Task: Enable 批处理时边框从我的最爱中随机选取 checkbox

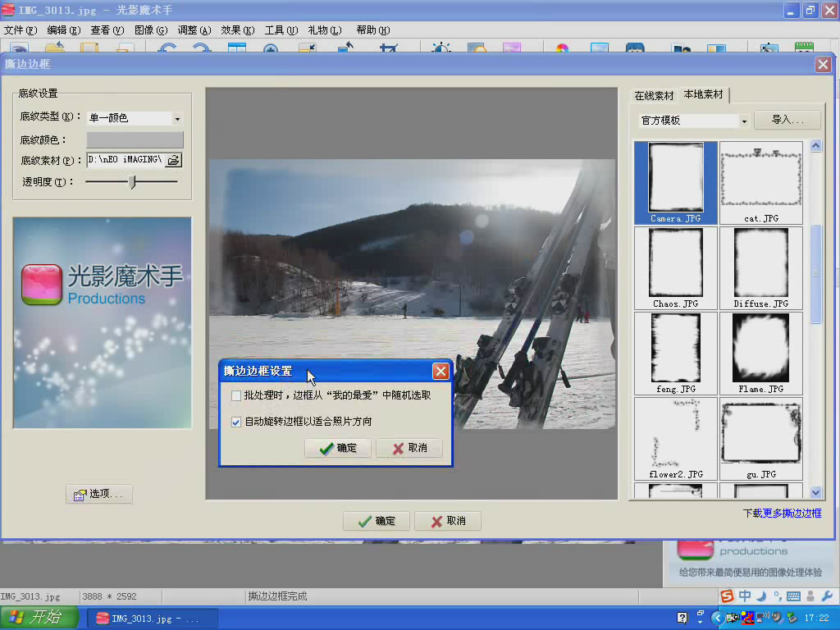Action: click(x=235, y=396)
